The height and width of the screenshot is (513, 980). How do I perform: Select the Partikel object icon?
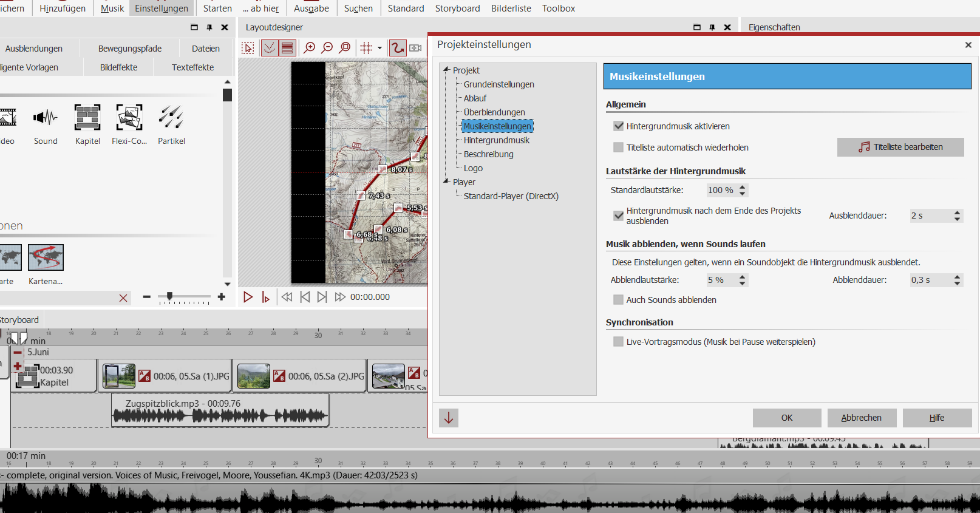coord(171,118)
